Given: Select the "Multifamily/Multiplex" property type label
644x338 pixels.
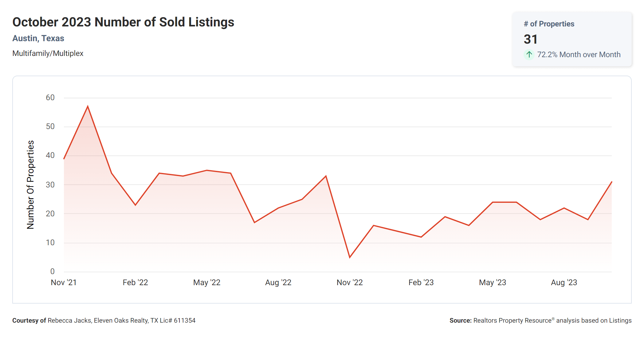Looking at the screenshot, I should click(48, 53).
